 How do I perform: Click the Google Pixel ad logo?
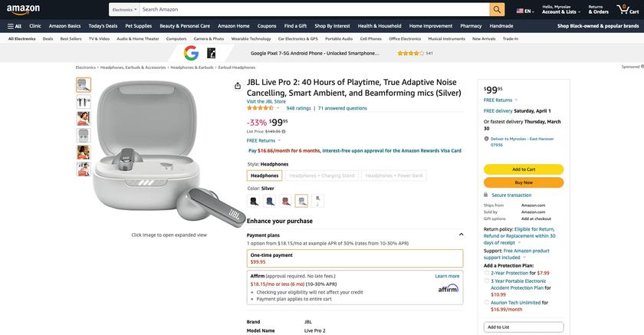tap(191, 53)
